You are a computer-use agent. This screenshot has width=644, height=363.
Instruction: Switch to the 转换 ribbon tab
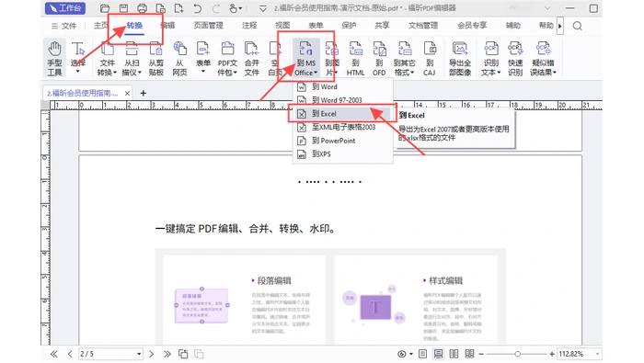point(134,26)
